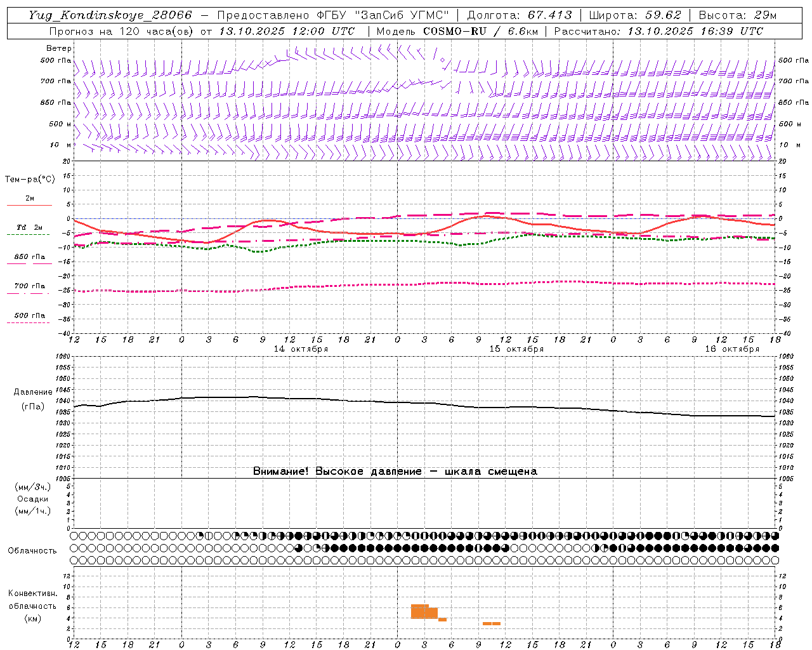Click the blue dashed 'Td 2м' legend line

tap(28, 234)
